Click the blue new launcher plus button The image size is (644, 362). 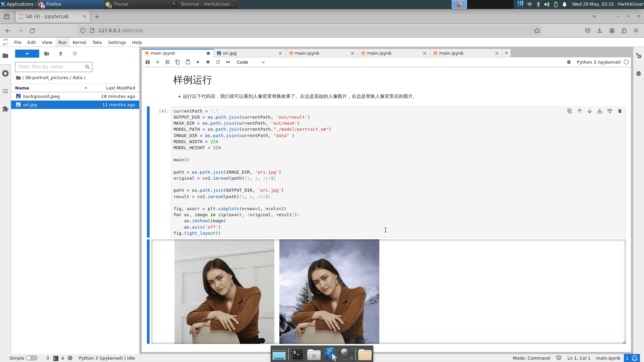click(27, 54)
